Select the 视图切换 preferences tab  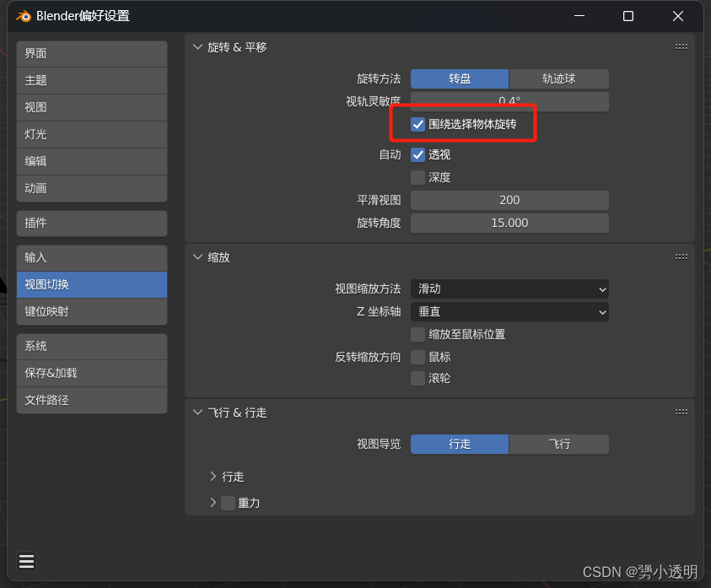coord(92,285)
